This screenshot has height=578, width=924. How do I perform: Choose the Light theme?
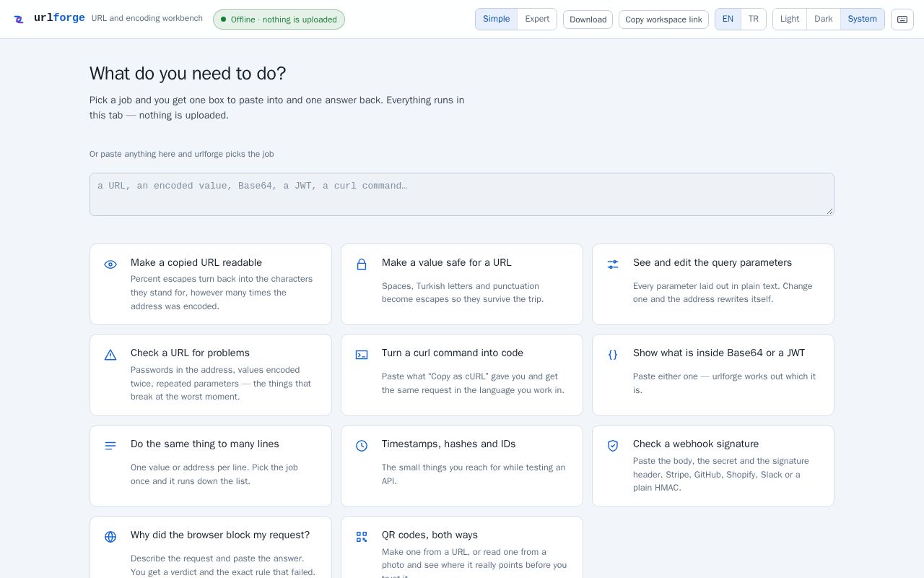click(790, 19)
